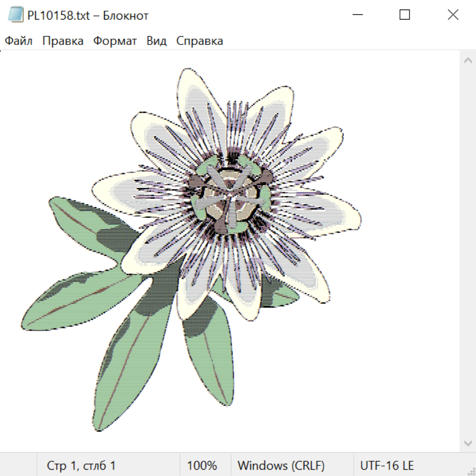The width and height of the screenshot is (476, 476).
Task: Click the Стр 1, стлб 1 indicator
Action: point(81,466)
